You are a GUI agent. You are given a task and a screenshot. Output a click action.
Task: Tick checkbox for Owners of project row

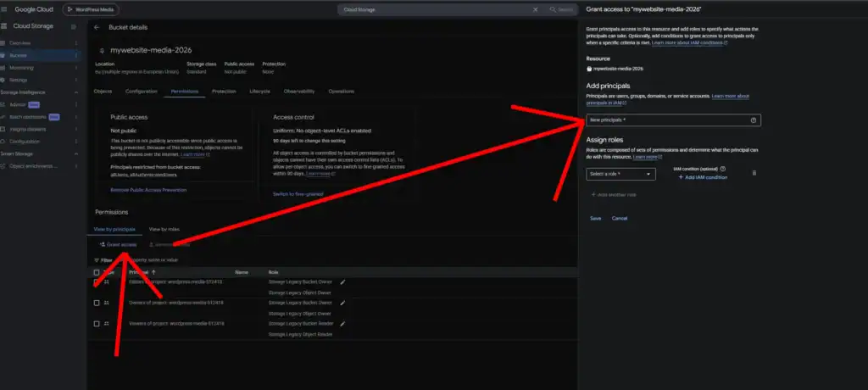click(x=97, y=303)
